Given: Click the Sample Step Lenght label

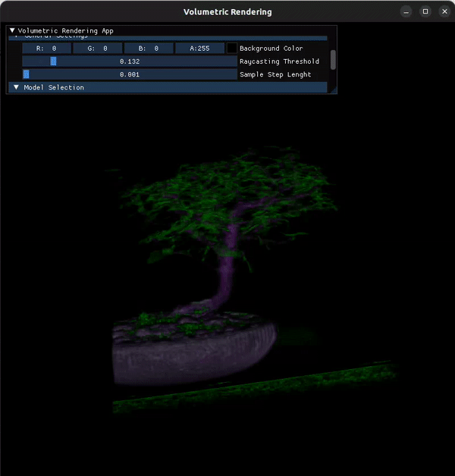Looking at the screenshot, I should (x=275, y=74).
